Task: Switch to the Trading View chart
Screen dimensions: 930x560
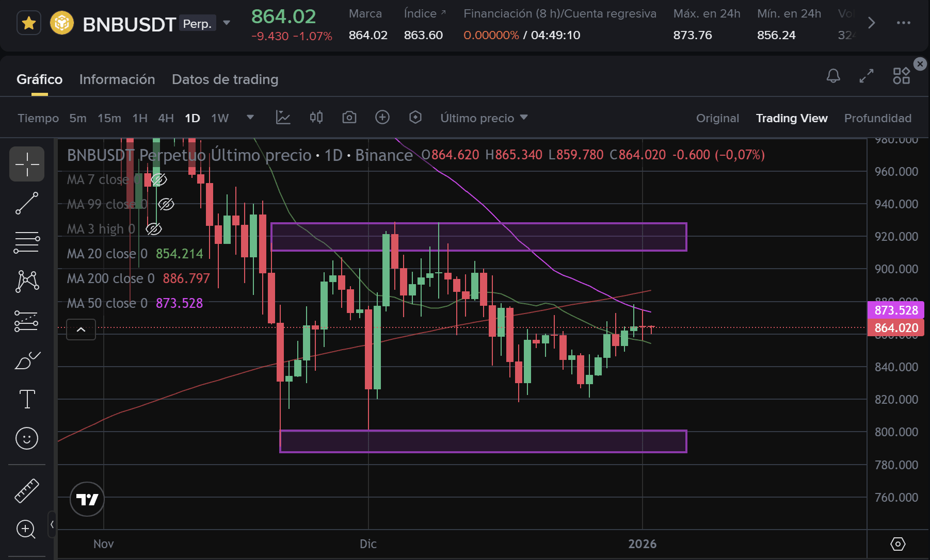Action: 792,118
